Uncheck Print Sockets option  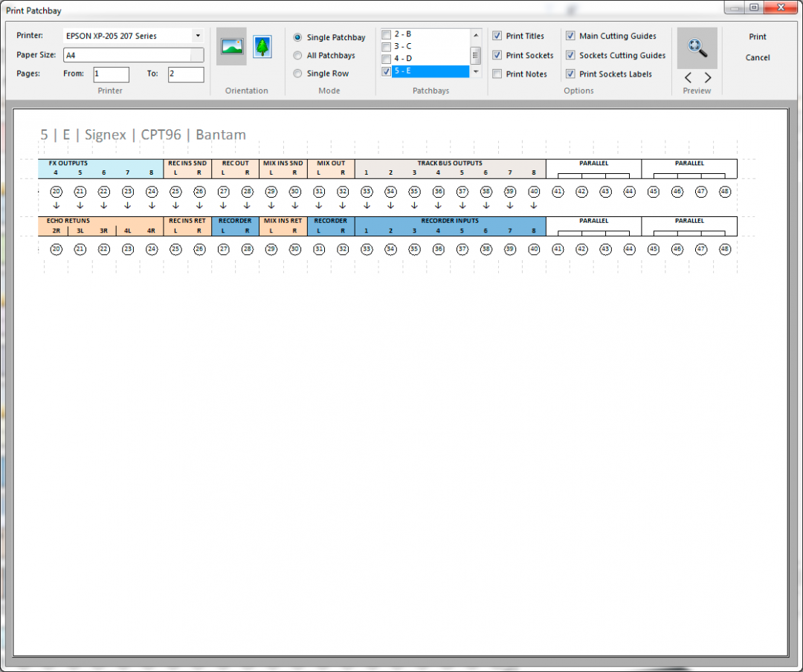tap(496, 55)
